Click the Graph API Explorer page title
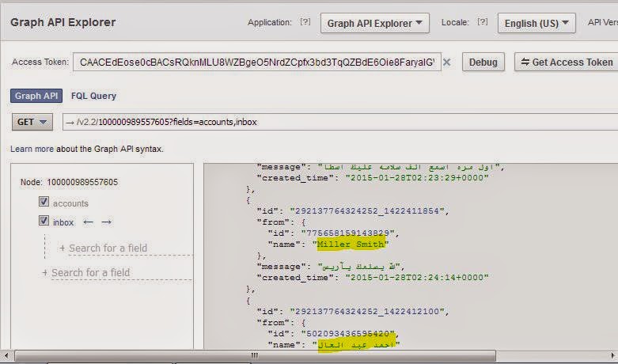 point(63,22)
